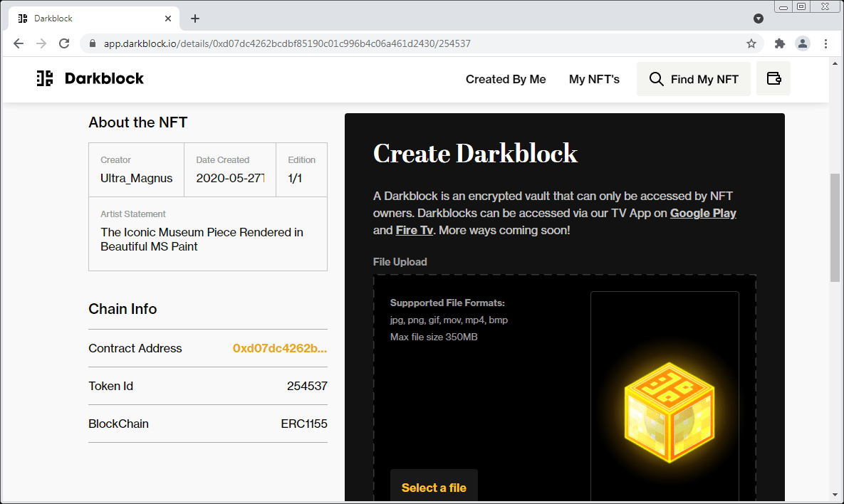Click the BlockChain value ERC1155
This screenshot has width=844, height=504.
(303, 424)
